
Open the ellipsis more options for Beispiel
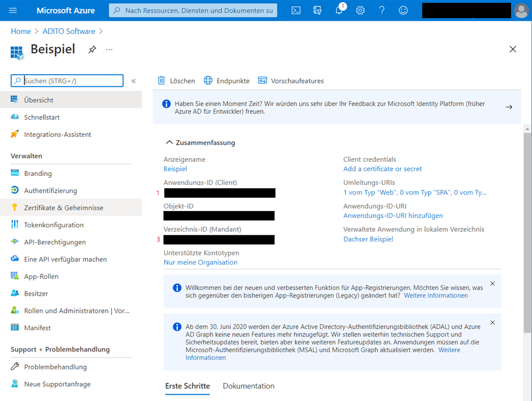point(109,50)
